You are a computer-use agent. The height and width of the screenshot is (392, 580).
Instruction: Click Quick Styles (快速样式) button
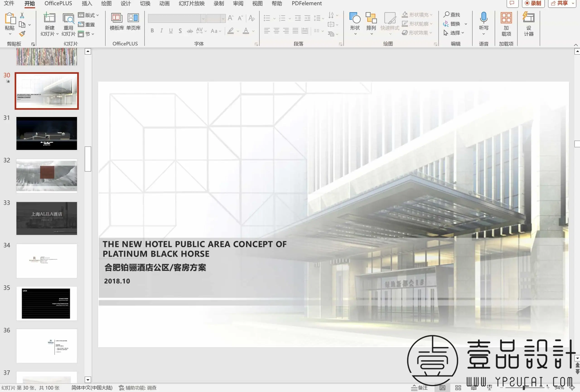pyautogui.click(x=390, y=24)
